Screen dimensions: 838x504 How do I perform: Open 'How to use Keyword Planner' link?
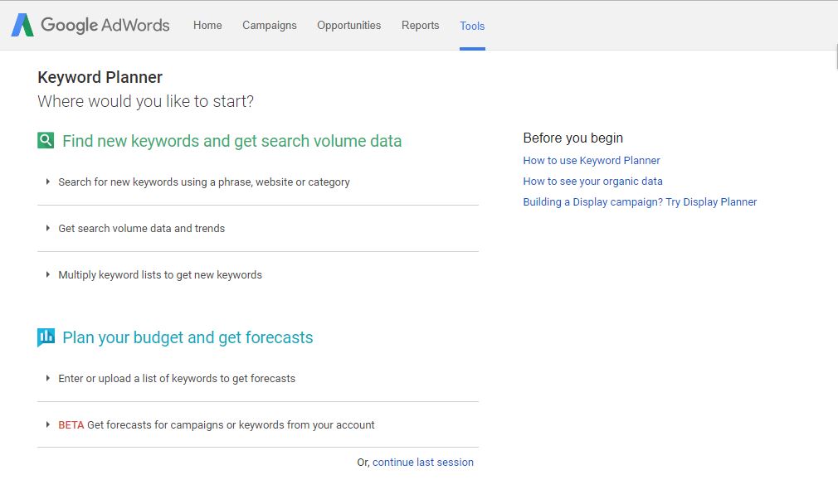click(x=592, y=160)
